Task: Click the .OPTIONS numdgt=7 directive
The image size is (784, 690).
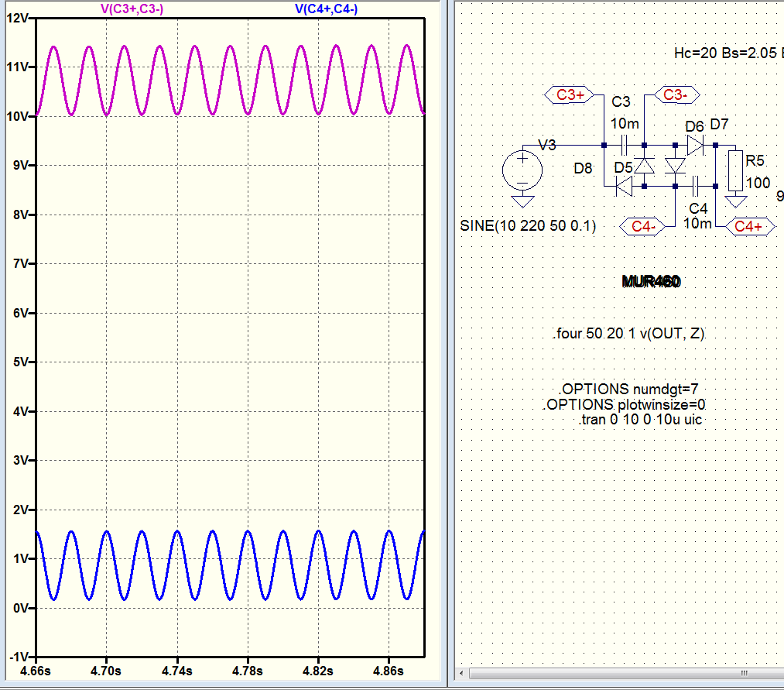Action: tap(628, 389)
